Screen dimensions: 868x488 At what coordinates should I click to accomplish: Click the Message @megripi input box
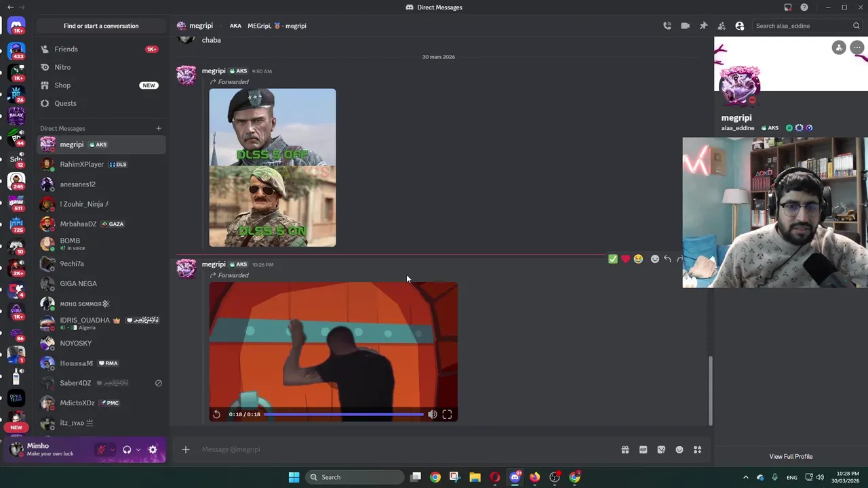point(407,449)
